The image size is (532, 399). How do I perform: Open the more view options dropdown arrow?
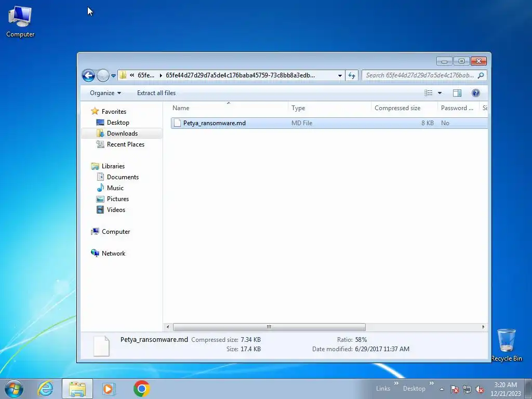440,93
